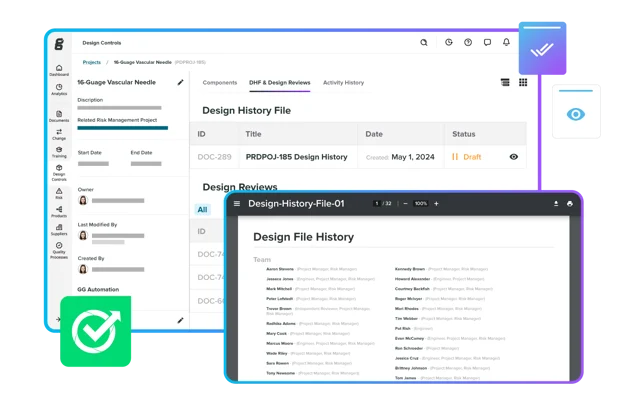Switch to the Components tab
The image size is (622, 394).
click(x=220, y=83)
